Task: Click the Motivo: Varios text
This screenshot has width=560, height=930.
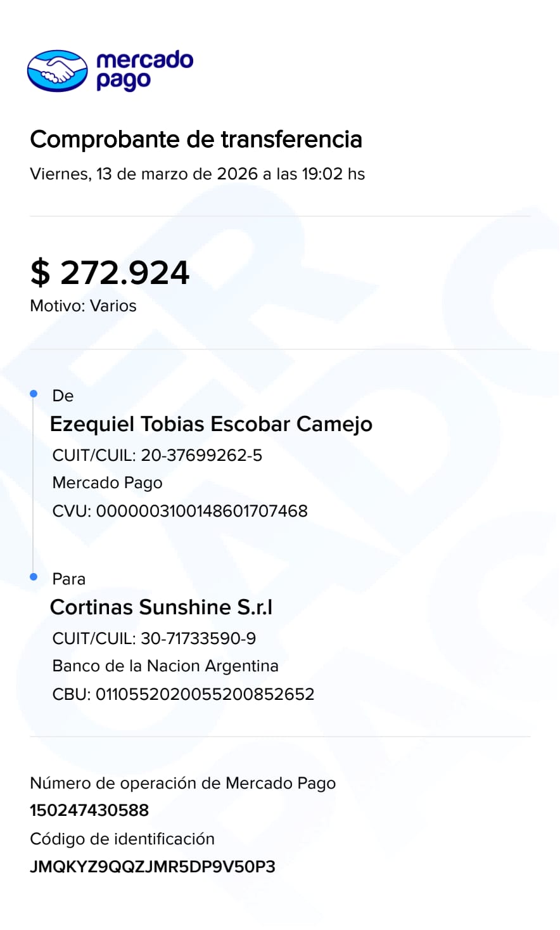Action: click(83, 306)
